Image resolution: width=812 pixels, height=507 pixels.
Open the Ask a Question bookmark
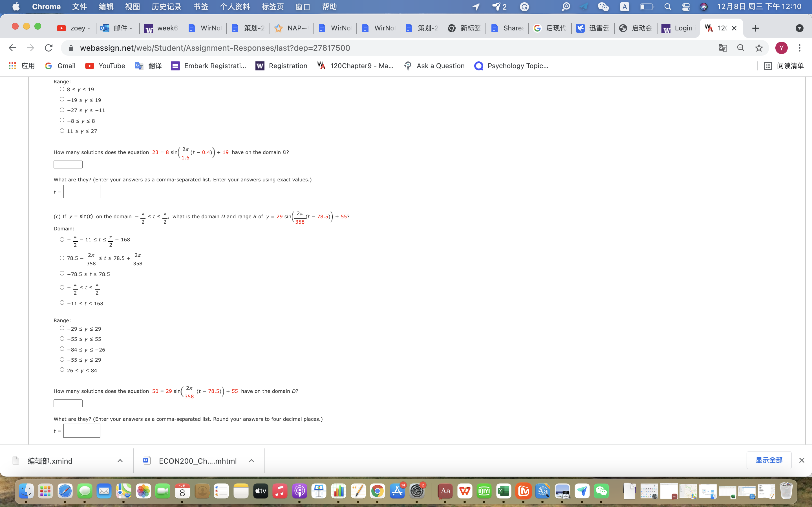click(434, 66)
